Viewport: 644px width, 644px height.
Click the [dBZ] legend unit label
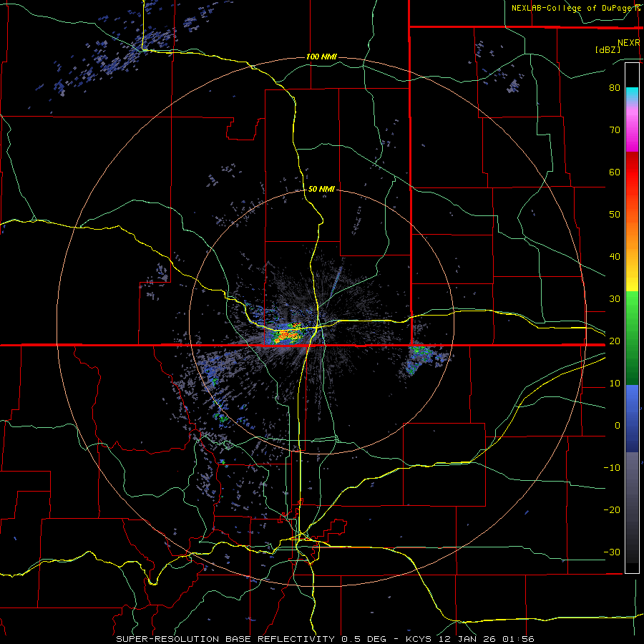point(608,49)
